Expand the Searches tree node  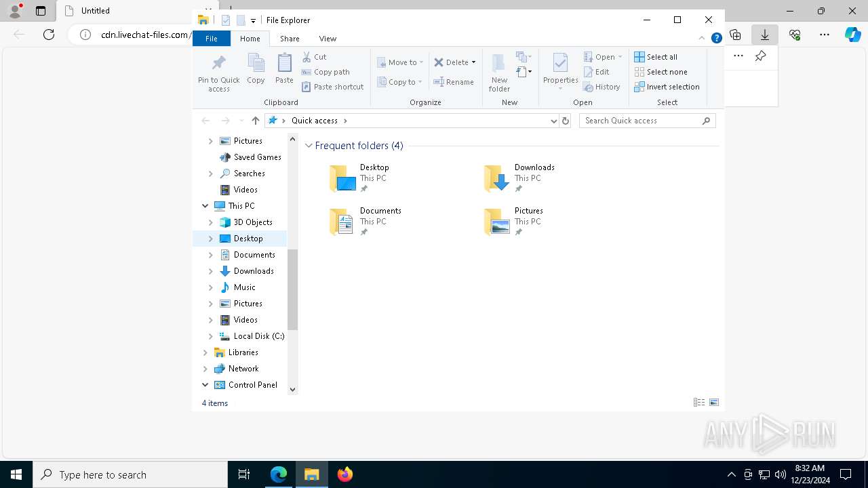pos(210,174)
